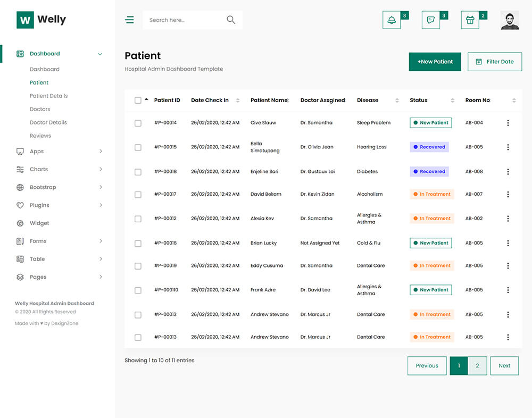Click the search magnifier icon
Image resolution: width=532 pixels, height=418 pixels.
pyautogui.click(x=231, y=20)
